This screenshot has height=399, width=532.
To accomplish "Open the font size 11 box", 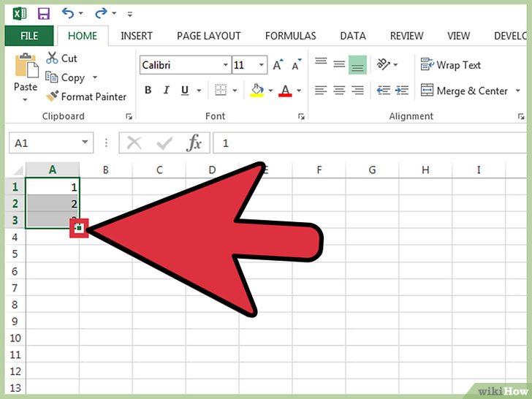I will pos(250,65).
